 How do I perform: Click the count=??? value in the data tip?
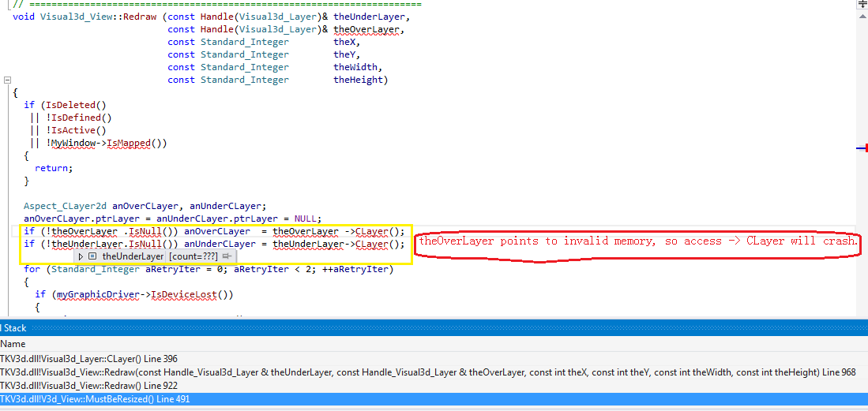[x=193, y=256]
